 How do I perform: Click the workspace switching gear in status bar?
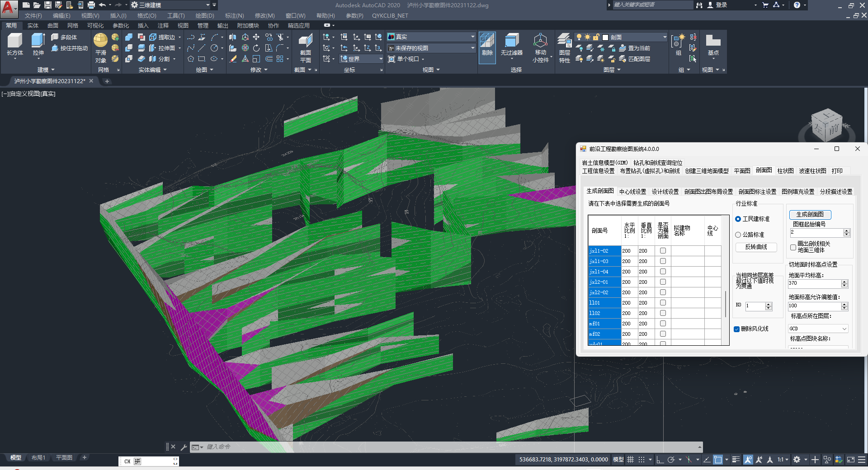click(x=797, y=460)
